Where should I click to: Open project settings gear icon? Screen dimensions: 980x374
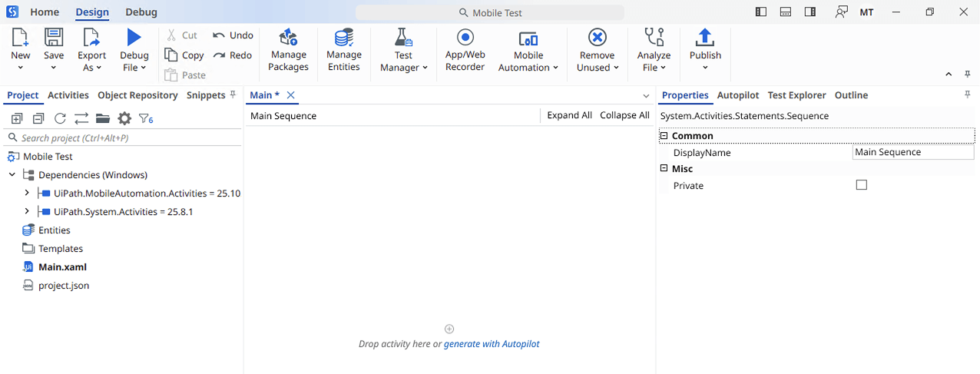pyautogui.click(x=124, y=118)
